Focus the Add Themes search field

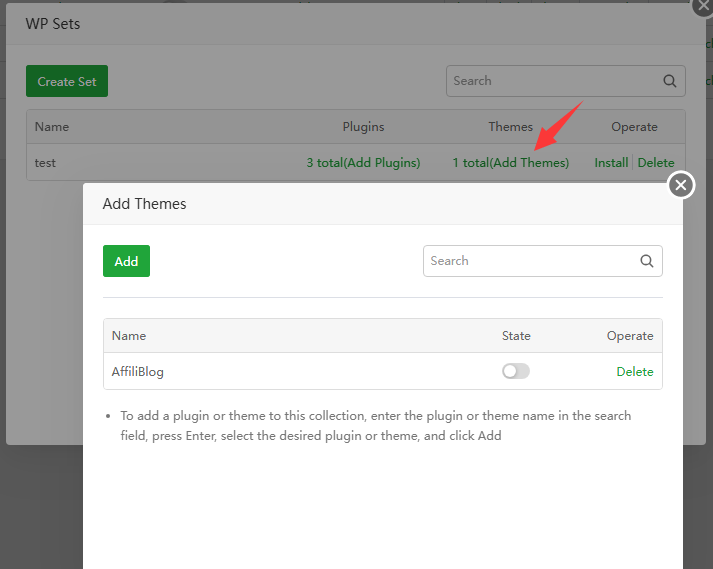[x=530, y=261]
